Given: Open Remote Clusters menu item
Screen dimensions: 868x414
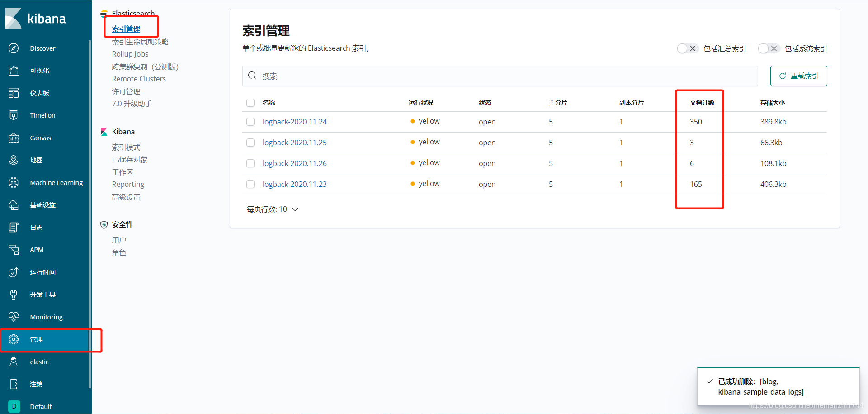Looking at the screenshot, I should click(x=139, y=79).
